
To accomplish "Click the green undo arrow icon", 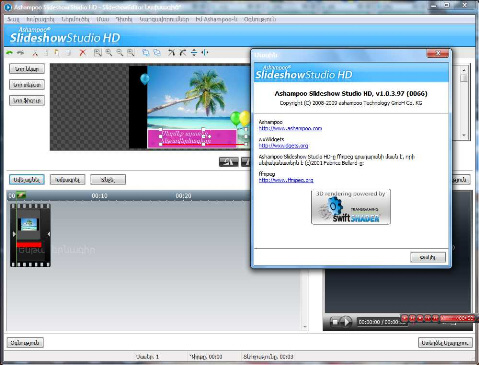I will (x=9, y=53).
